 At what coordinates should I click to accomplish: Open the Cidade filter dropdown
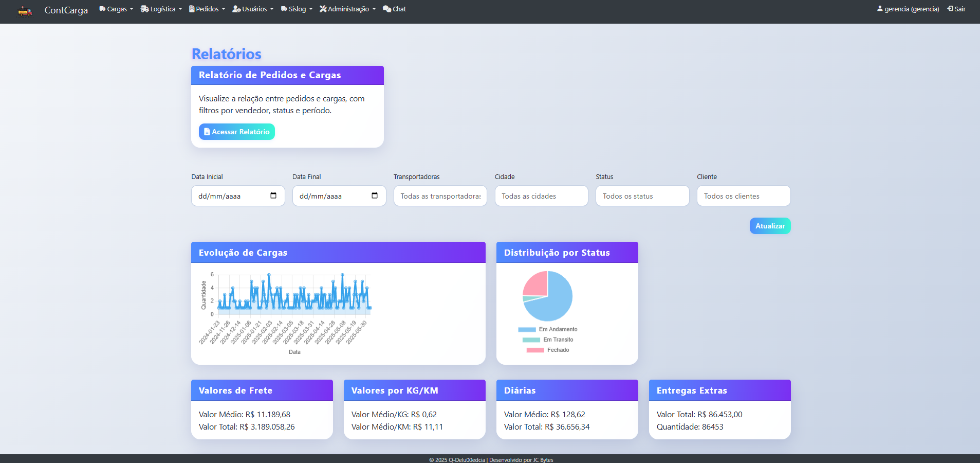(541, 196)
